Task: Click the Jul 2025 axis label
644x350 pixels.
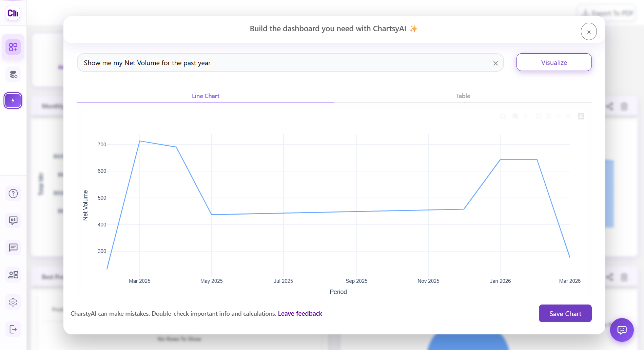Action: click(x=283, y=281)
